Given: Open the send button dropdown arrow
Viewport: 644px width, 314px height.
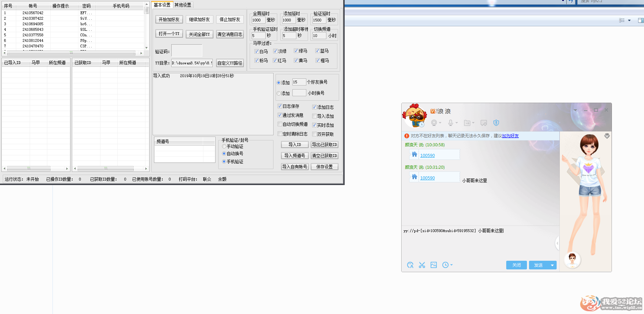Looking at the screenshot, I should [552, 265].
